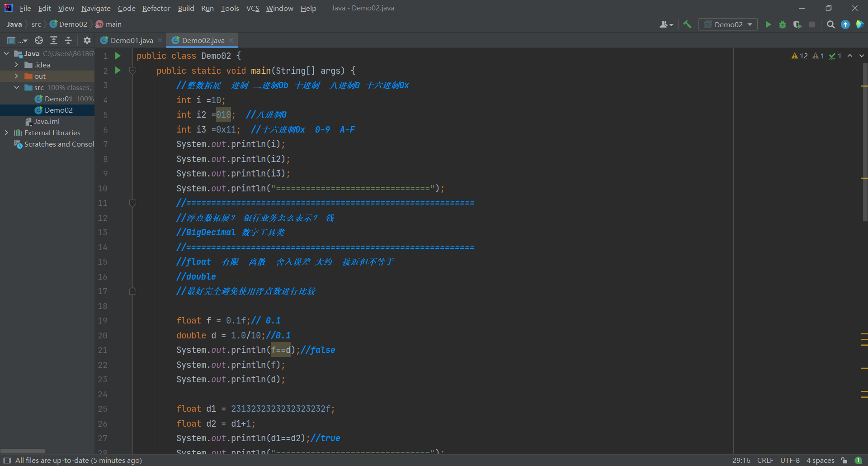Click project panel horizontal scrollbar
Screen dimensions: 868x466
point(23,451)
